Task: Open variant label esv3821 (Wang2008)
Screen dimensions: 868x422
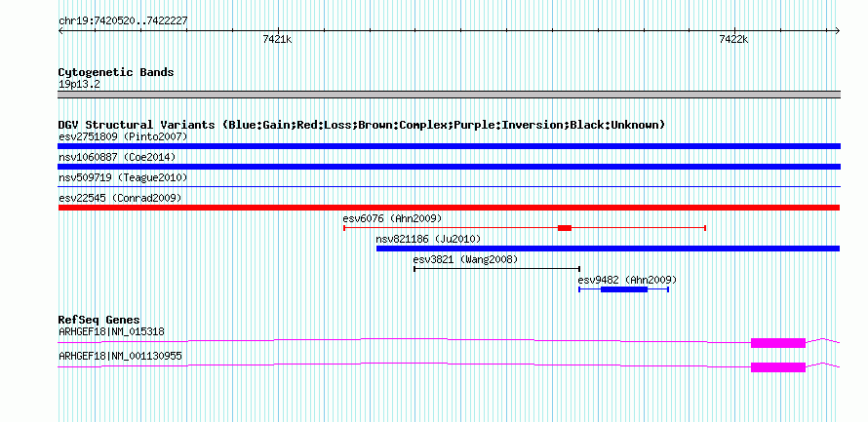Action: click(465, 259)
